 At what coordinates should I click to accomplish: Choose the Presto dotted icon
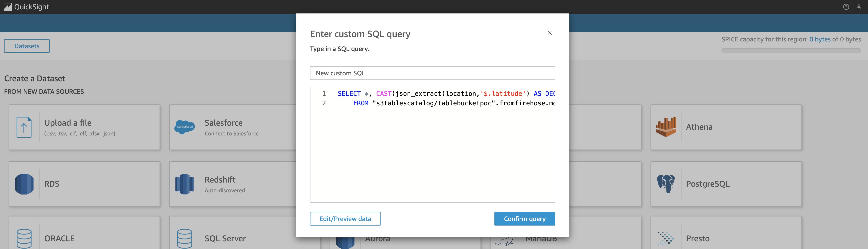pyautogui.click(x=666, y=239)
